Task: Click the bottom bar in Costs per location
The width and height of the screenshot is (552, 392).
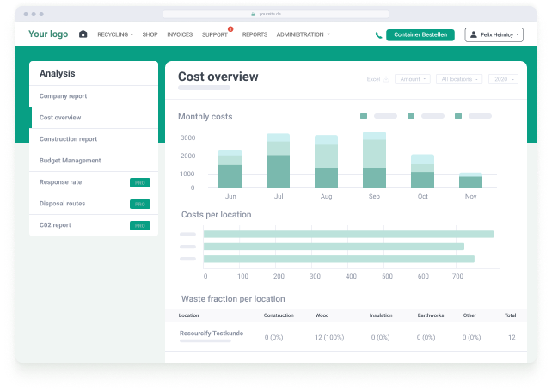Action: (339, 259)
